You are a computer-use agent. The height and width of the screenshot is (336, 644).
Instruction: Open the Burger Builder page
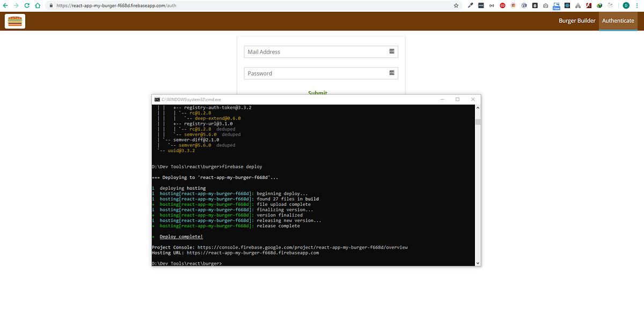577,21
